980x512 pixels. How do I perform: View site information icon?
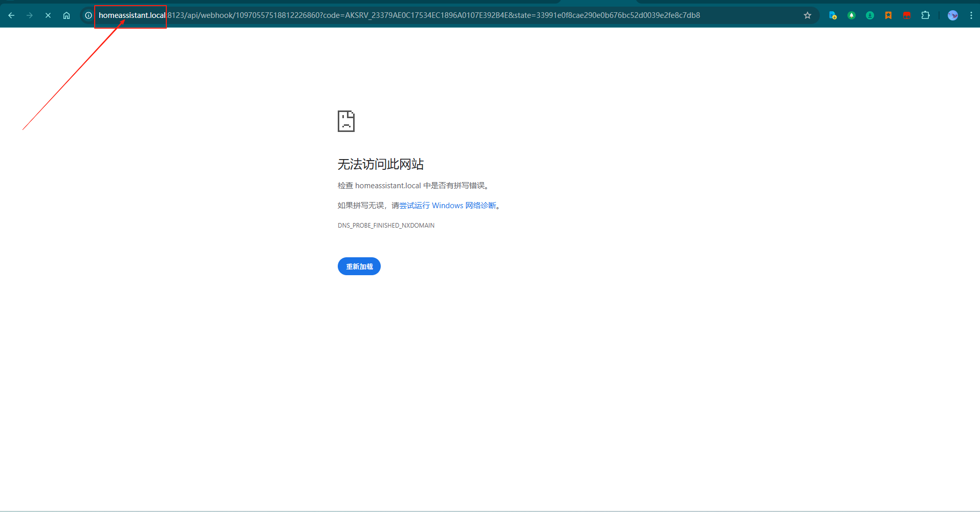[x=89, y=15]
